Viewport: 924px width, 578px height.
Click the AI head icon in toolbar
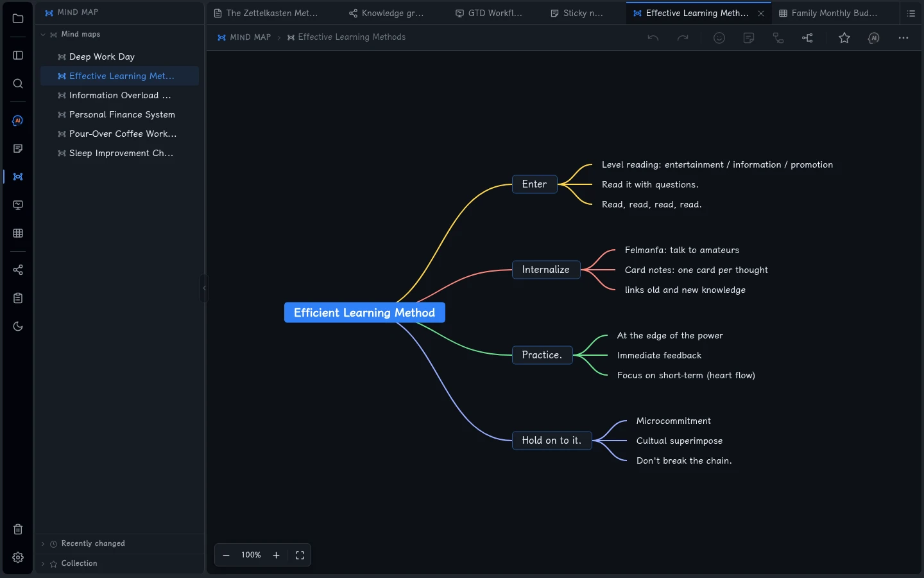(874, 38)
